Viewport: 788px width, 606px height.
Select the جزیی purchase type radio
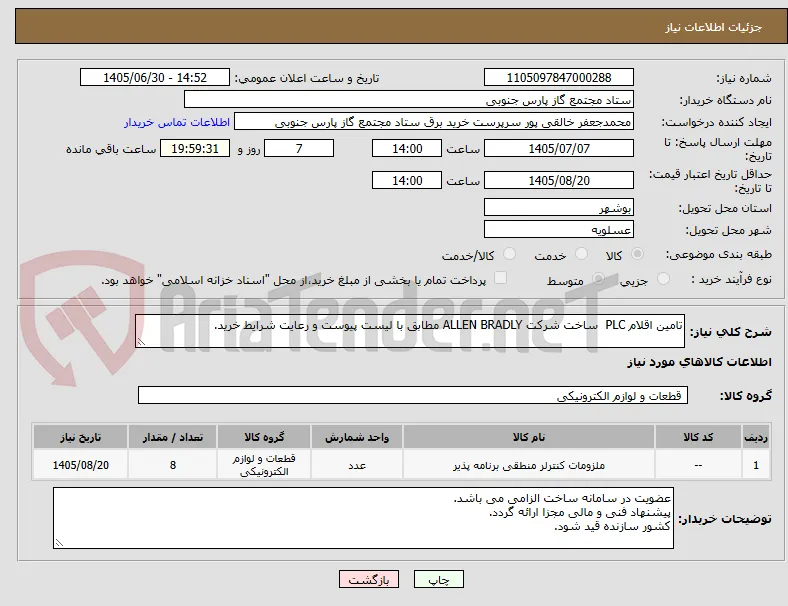pos(663,278)
